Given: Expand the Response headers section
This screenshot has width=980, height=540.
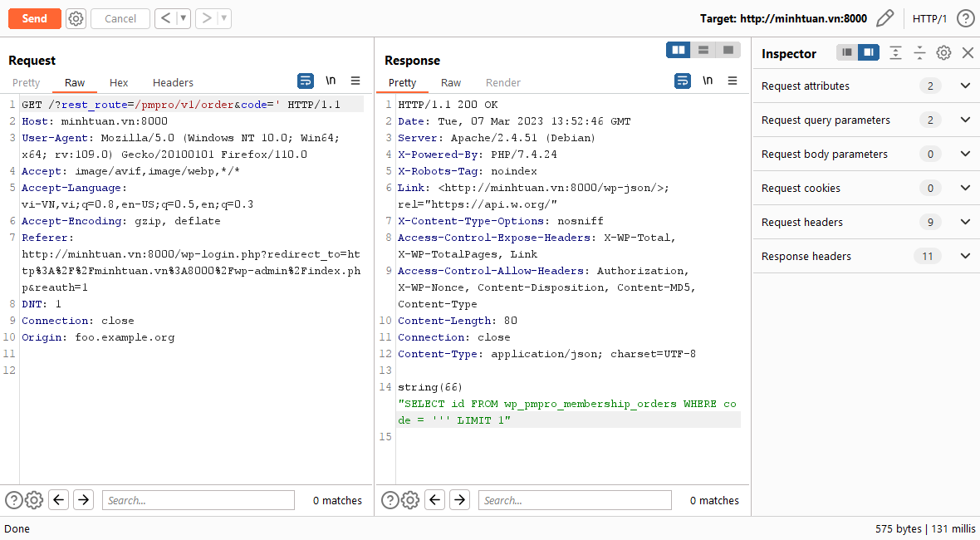Looking at the screenshot, I should coord(965,256).
